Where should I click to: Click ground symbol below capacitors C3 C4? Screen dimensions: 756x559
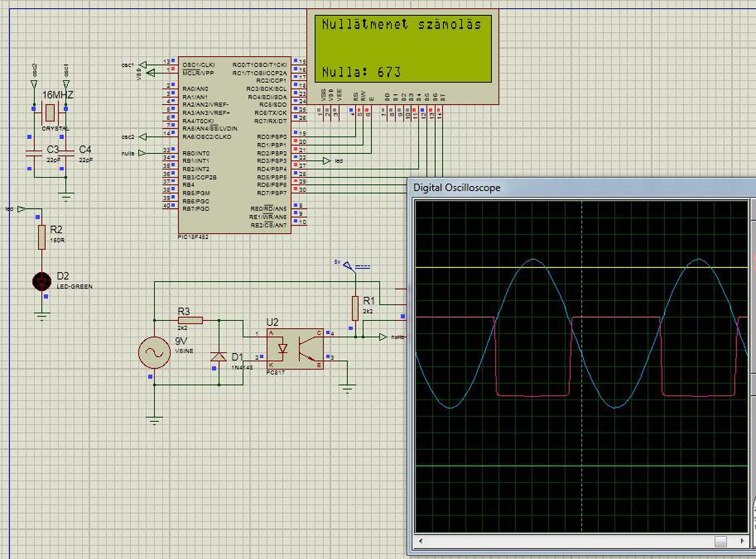pos(66,198)
